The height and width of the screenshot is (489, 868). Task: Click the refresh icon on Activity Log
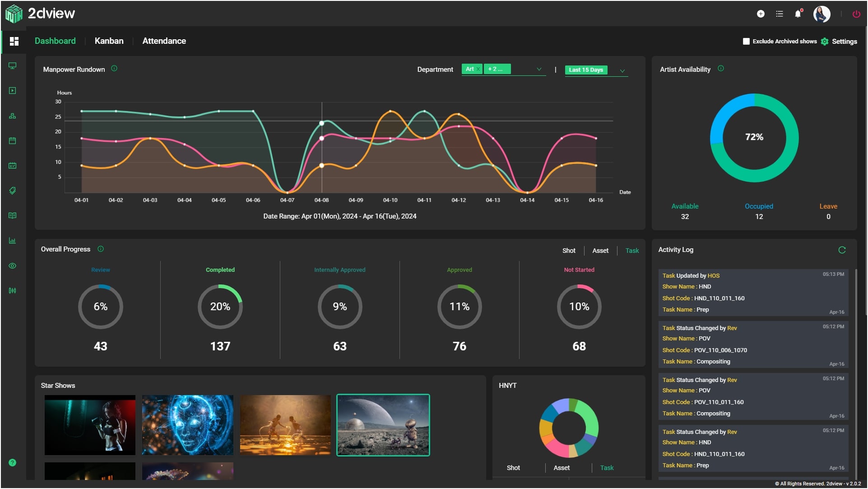coord(842,249)
